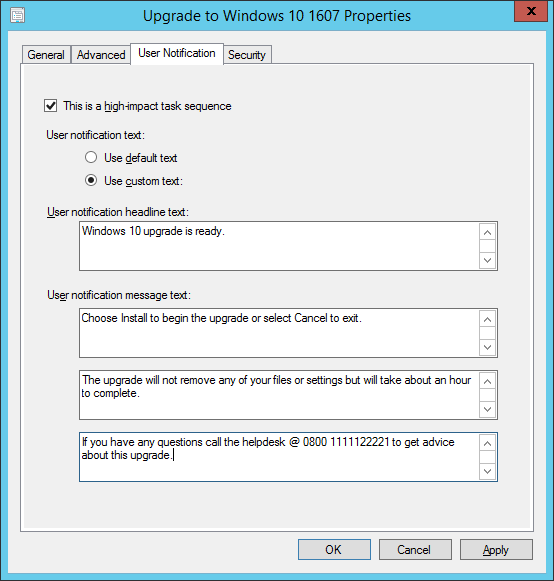Image resolution: width=554 pixels, height=581 pixels.
Task: Uncheck high-impact task sequence checkbox
Action: (x=51, y=106)
